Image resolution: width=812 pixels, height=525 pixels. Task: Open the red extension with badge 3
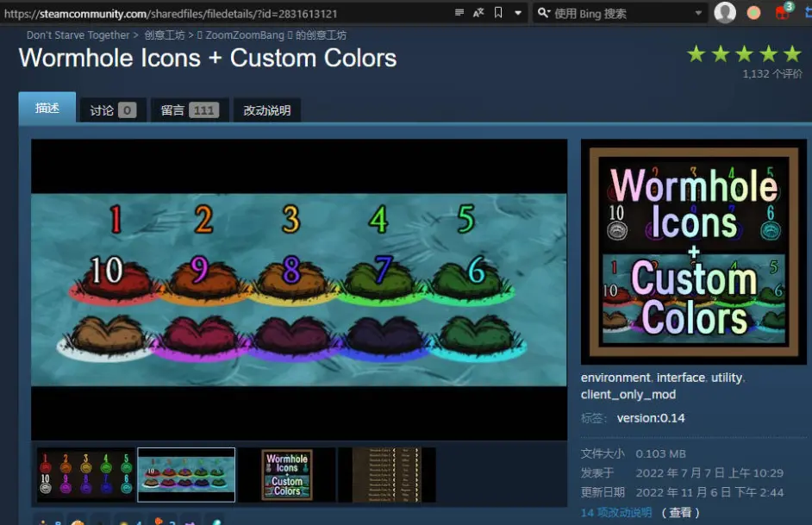[783, 11]
